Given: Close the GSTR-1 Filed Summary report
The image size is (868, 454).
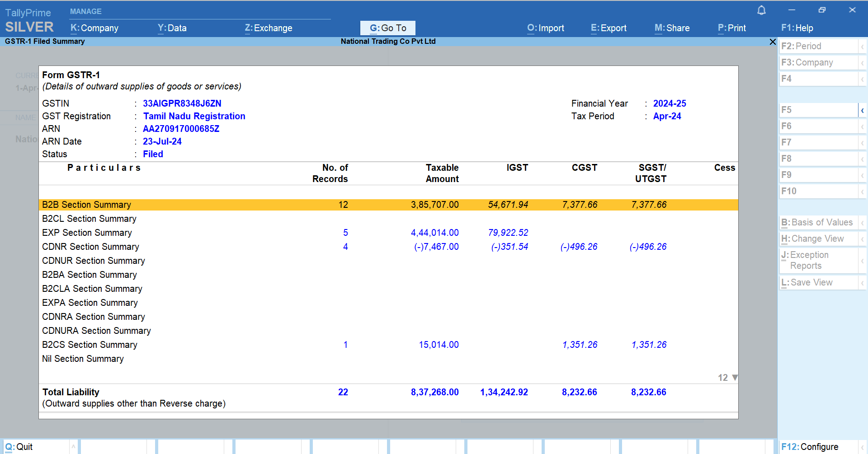Looking at the screenshot, I should pos(772,42).
